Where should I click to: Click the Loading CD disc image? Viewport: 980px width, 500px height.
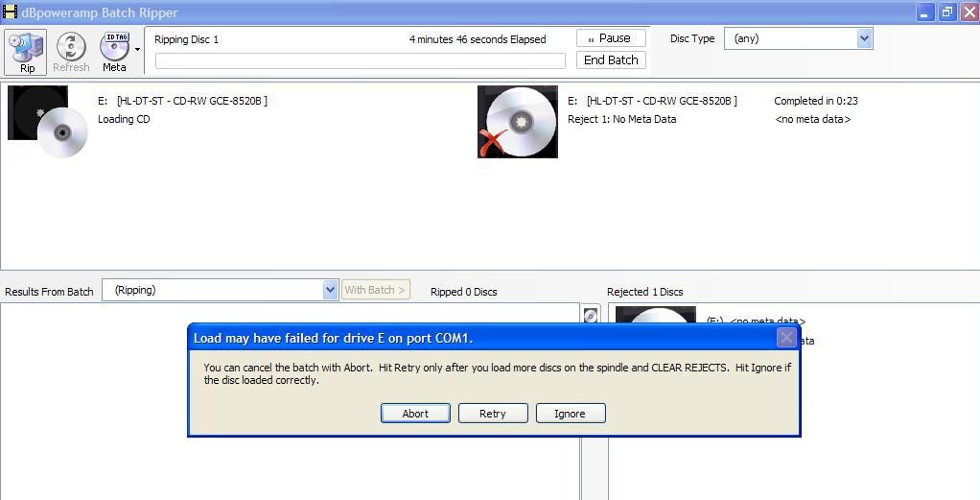click(47, 122)
